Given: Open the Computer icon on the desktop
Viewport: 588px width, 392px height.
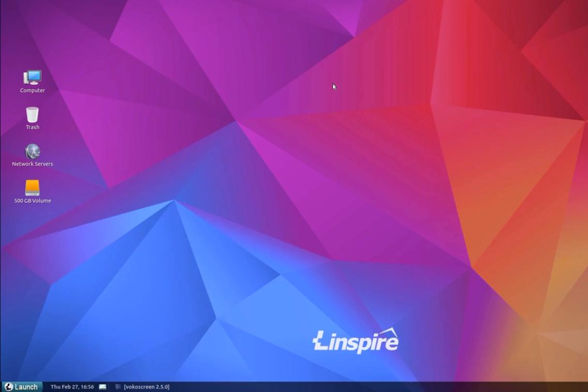Looking at the screenshot, I should (x=32, y=78).
